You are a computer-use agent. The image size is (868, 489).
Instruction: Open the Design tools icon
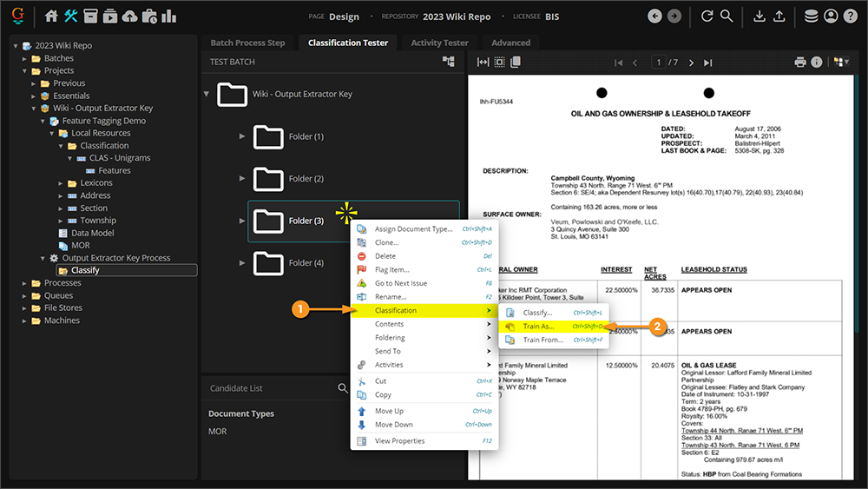[71, 16]
